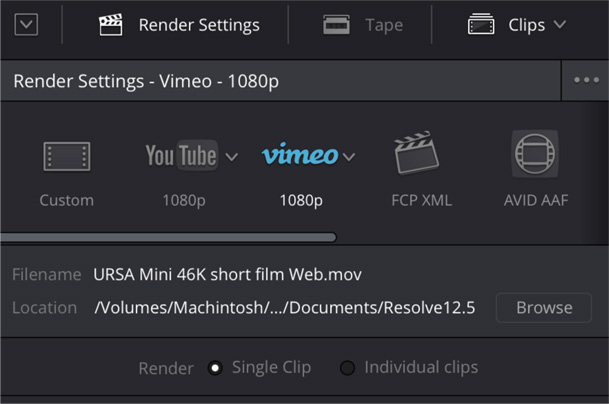The width and height of the screenshot is (609, 404).
Task: Switch to the Tape tab label
Action: [x=384, y=25]
